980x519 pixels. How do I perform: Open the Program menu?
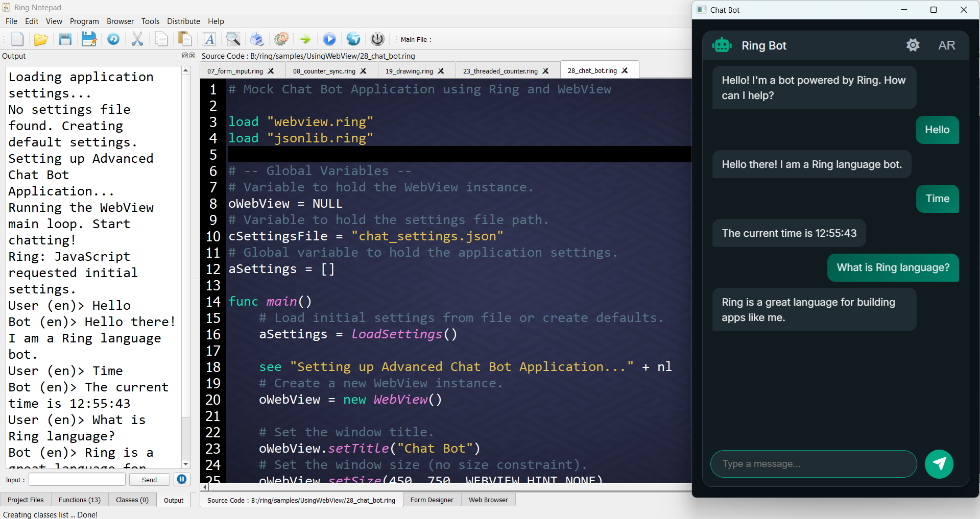click(x=84, y=21)
